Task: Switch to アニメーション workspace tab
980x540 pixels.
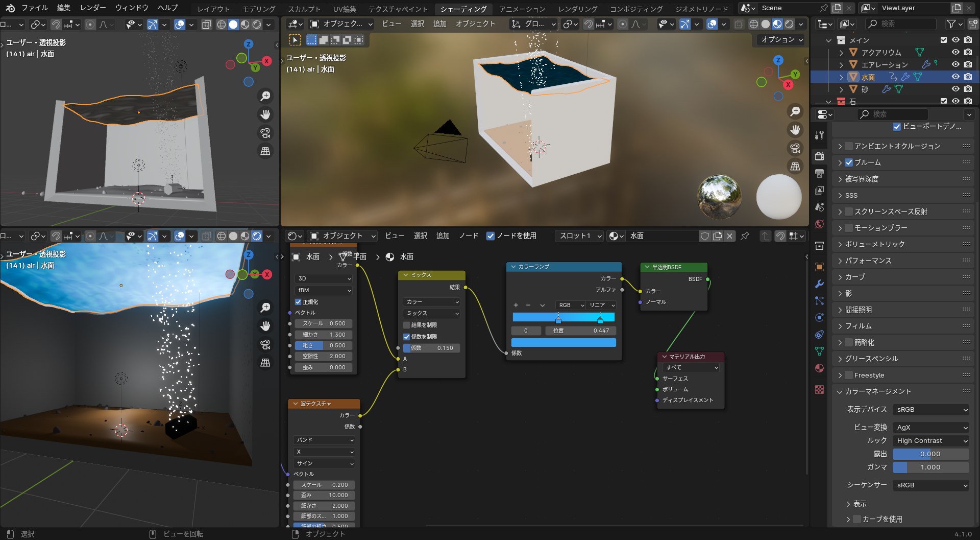Action: click(522, 9)
